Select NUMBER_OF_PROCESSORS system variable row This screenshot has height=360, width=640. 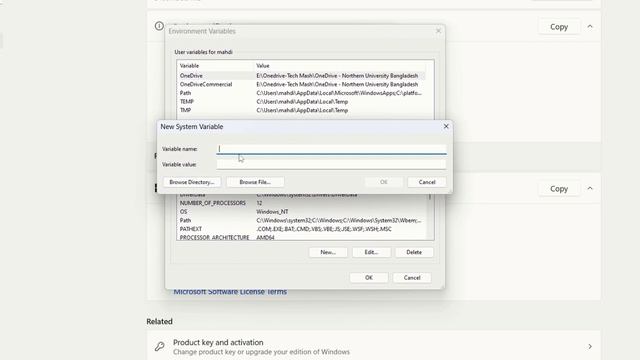[302, 203]
